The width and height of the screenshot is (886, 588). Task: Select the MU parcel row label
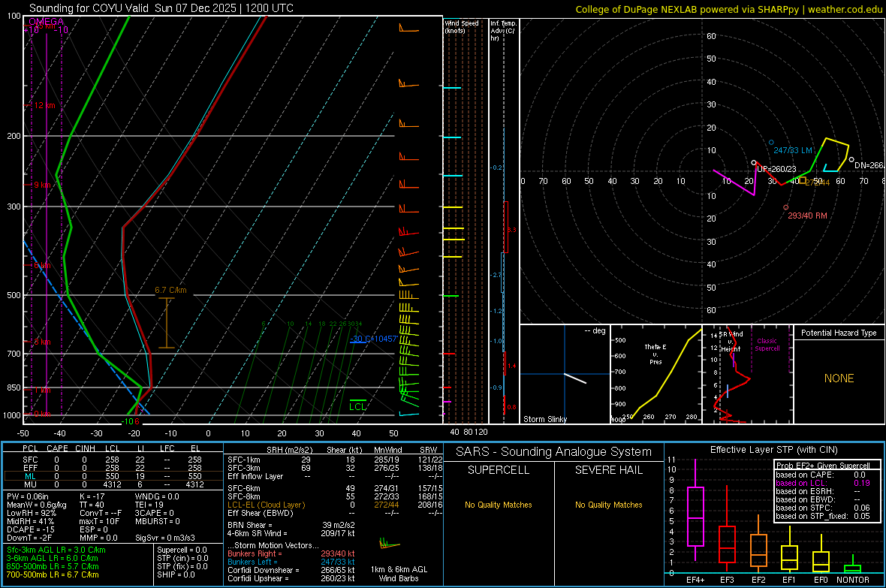[x=31, y=484]
